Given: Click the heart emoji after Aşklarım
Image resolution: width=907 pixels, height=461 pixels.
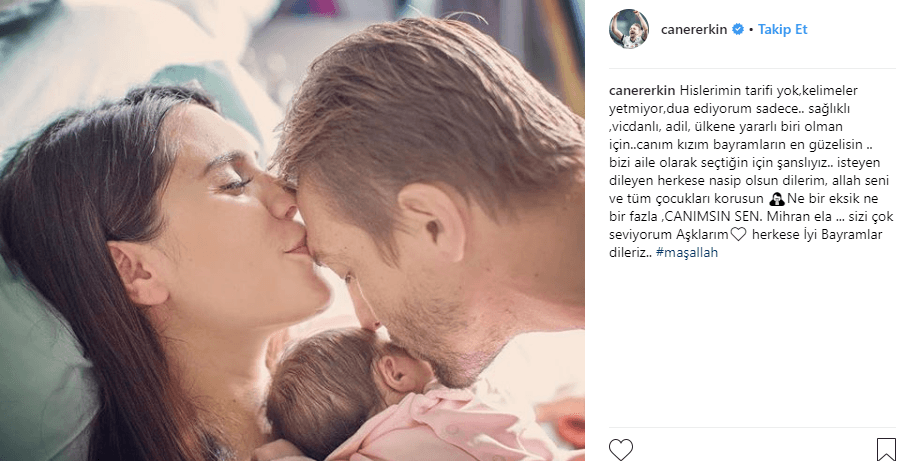Looking at the screenshot, I should click(x=738, y=235).
